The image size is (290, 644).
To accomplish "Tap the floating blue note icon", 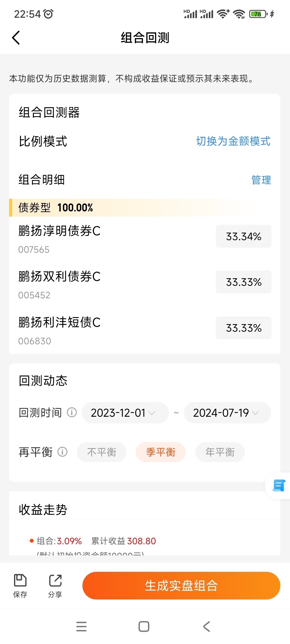I will (278, 485).
